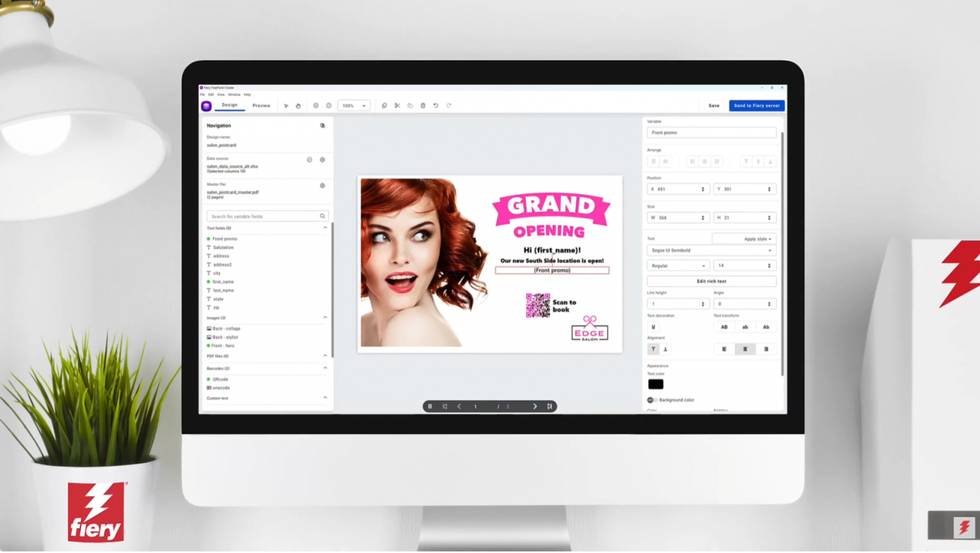Open the Data source settings gear
980x553 pixels.
[x=322, y=160]
